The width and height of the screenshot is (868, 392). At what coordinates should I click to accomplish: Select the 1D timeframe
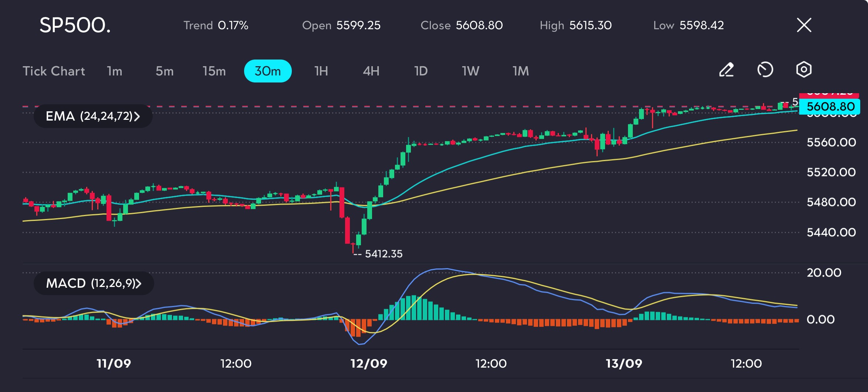(x=421, y=71)
